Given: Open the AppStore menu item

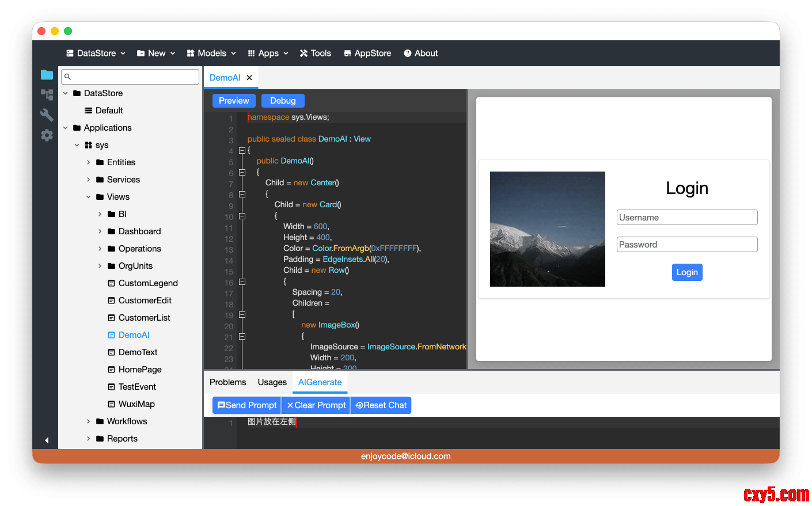Looking at the screenshot, I should pyautogui.click(x=367, y=53).
